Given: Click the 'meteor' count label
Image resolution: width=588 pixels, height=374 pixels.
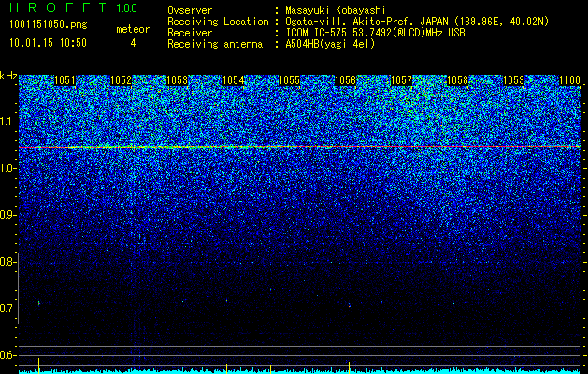Looking at the screenshot, I should [x=133, y=29].
